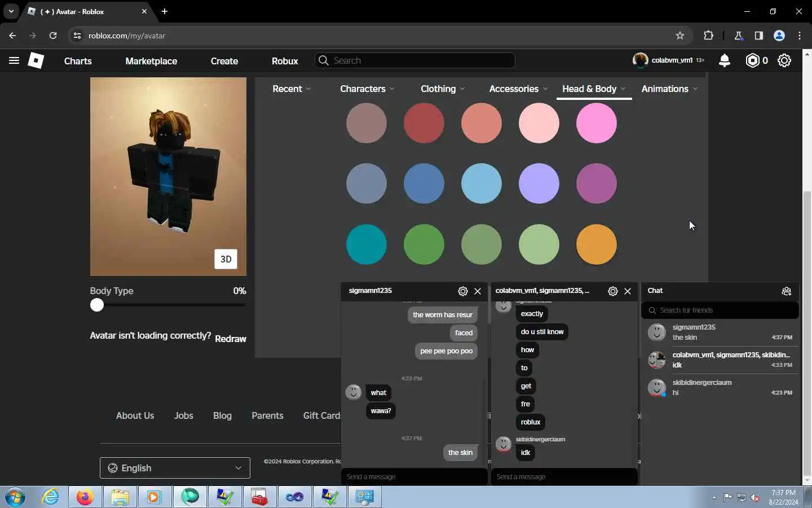The image size is (812, 508).
Task: Click Redraw avatar link
Action: pos(231,339)
